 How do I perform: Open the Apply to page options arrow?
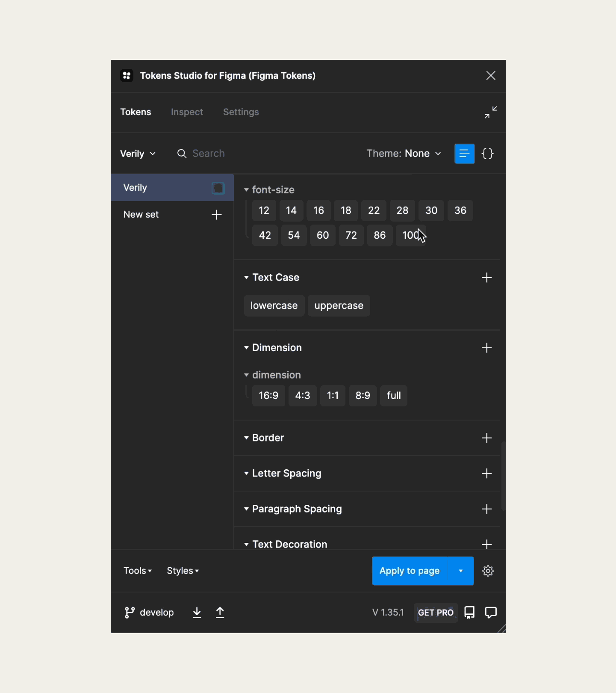(461, 571)
